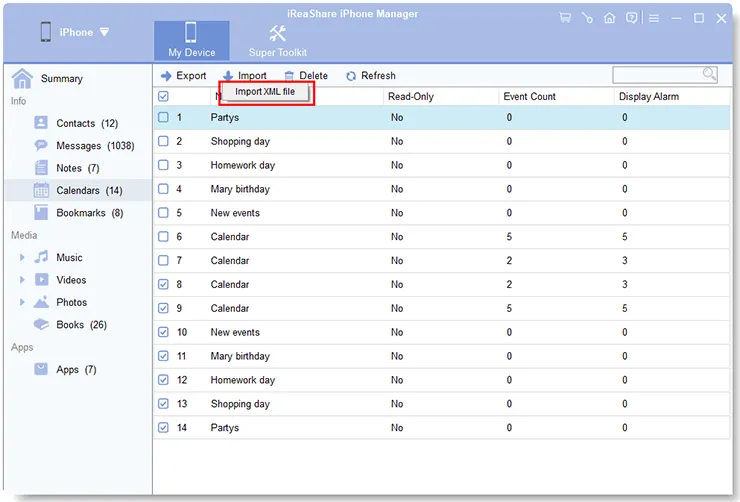Open Messages (1038) list
This screenshot has height=502, width=740.
(95, 146)
